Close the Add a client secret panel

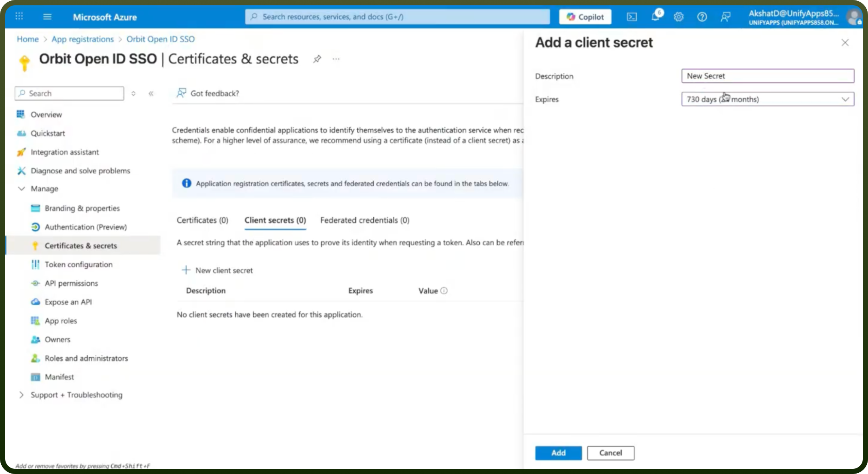[x=845, y=42]
